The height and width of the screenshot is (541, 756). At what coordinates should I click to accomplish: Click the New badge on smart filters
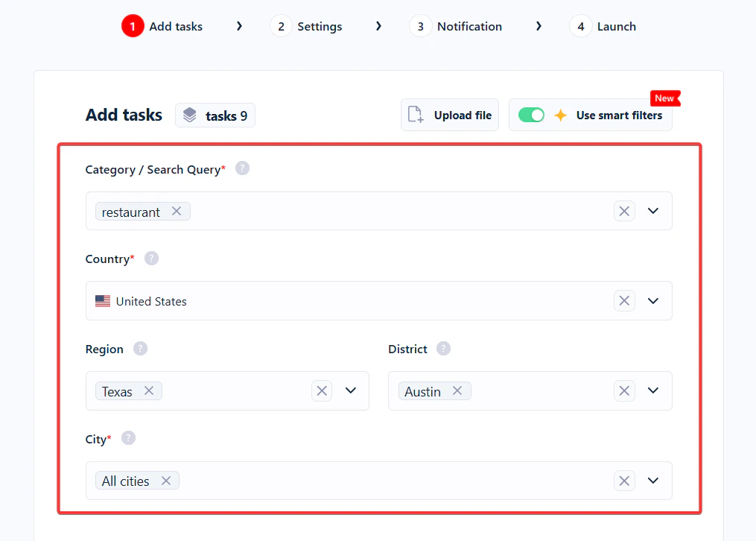[665, 98]
